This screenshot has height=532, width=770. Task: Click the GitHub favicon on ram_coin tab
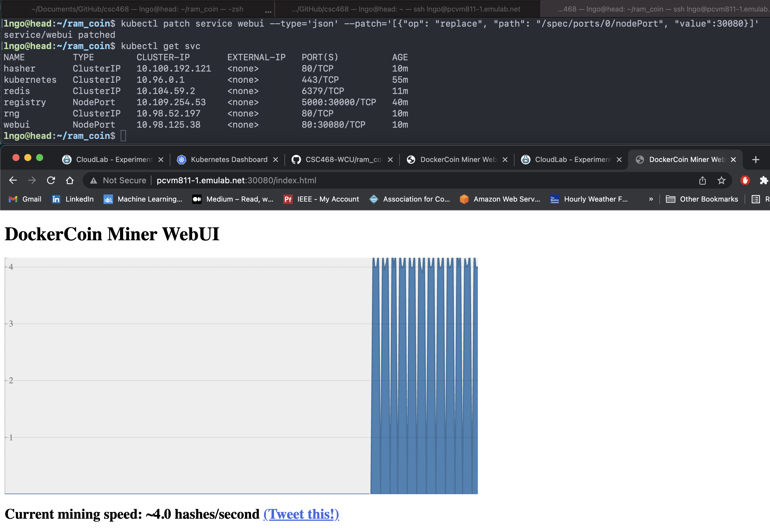coord(296,160)
